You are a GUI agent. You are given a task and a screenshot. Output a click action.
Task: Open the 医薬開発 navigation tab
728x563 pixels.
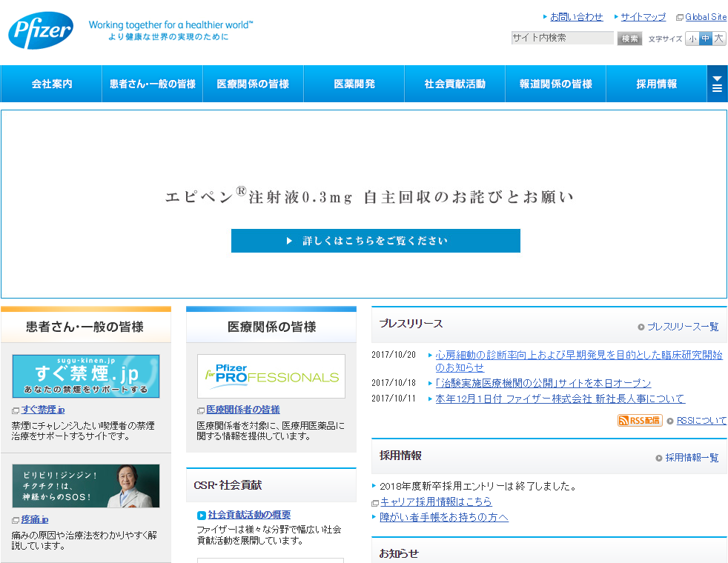[354, 84]
